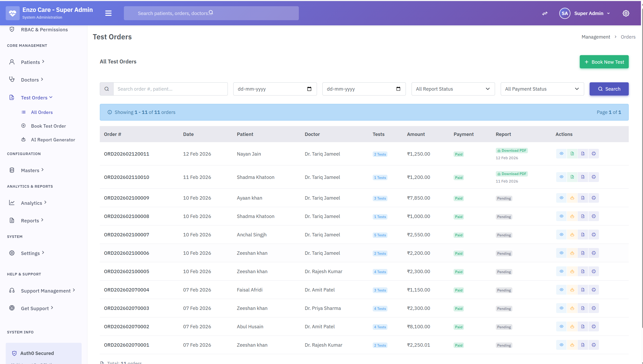
Task: Click the green file download icon for ORD202602120011
Action: [572, 153]
